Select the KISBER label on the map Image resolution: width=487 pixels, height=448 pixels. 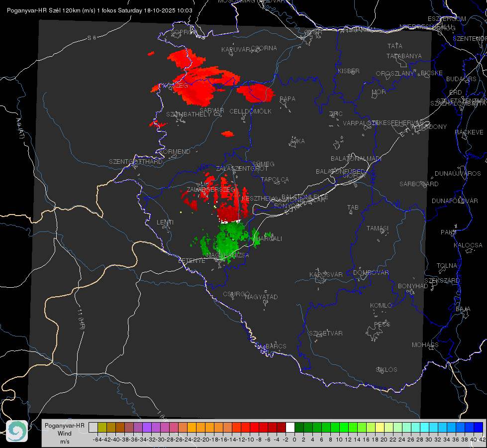click(349, 71)
